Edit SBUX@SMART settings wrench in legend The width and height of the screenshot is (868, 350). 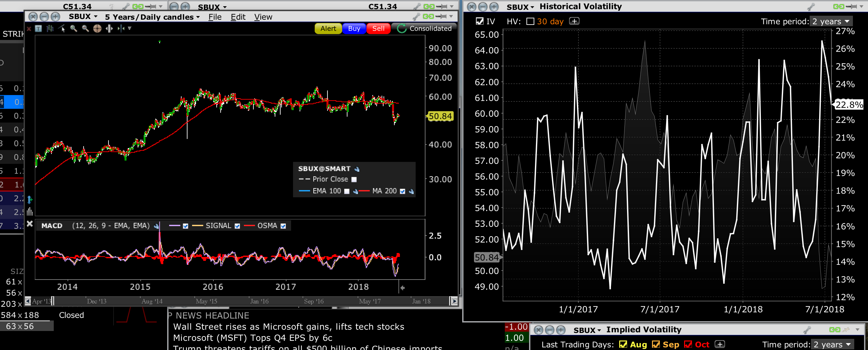(357, 169)
